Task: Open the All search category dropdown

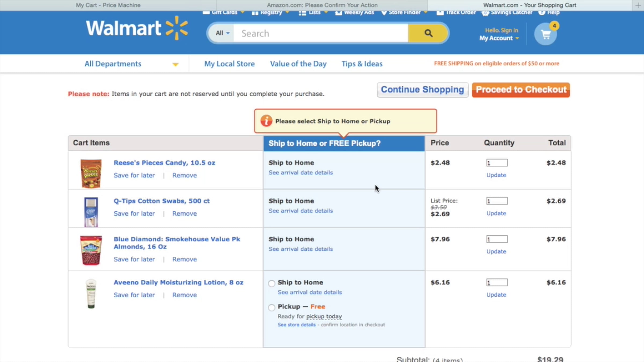Action: point(222,33)
